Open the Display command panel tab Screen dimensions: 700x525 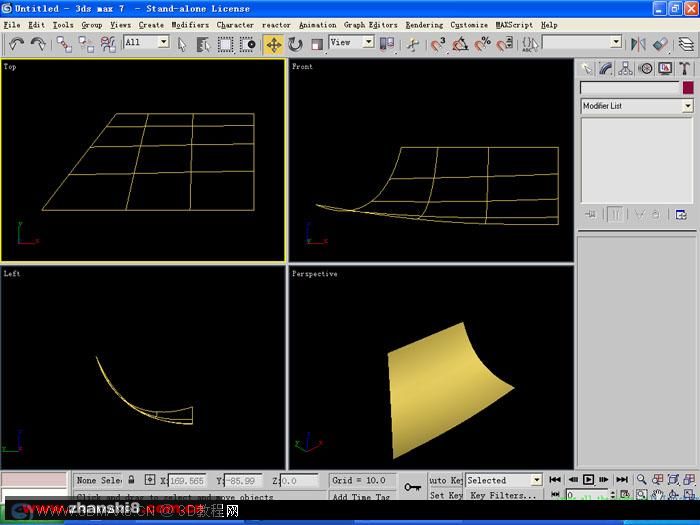point(665,68)
